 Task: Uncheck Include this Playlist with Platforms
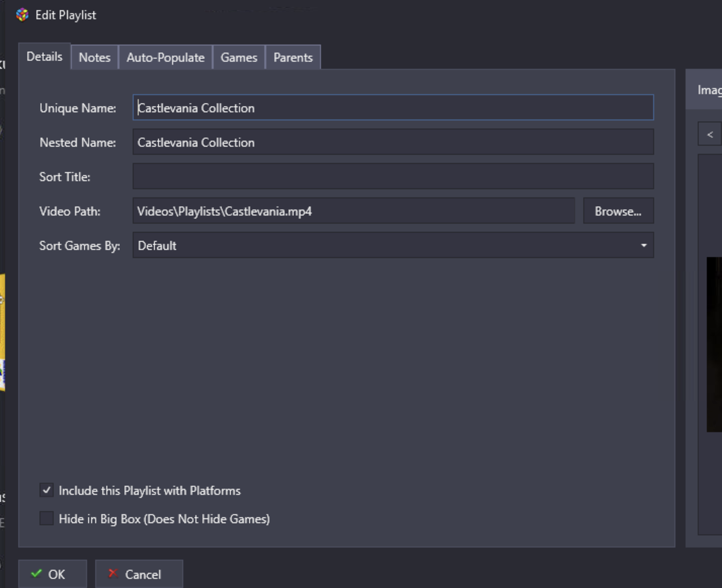point(47,490)
